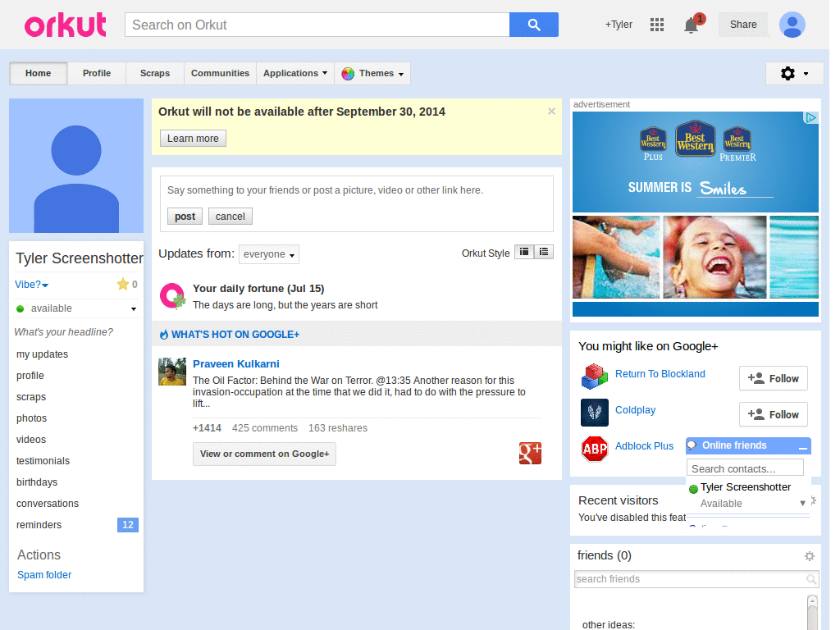
Task: Go to the Home tab
Action: click(x=38, y=73)
